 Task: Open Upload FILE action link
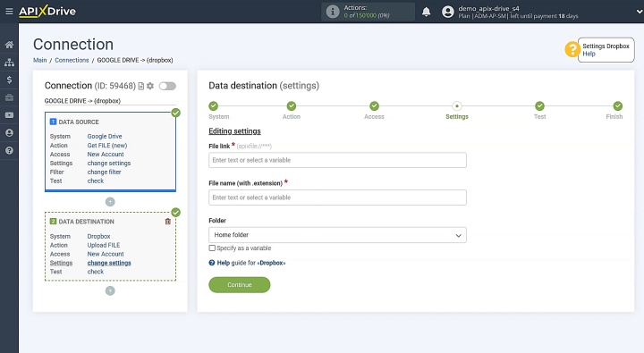(x=104, y=245)
